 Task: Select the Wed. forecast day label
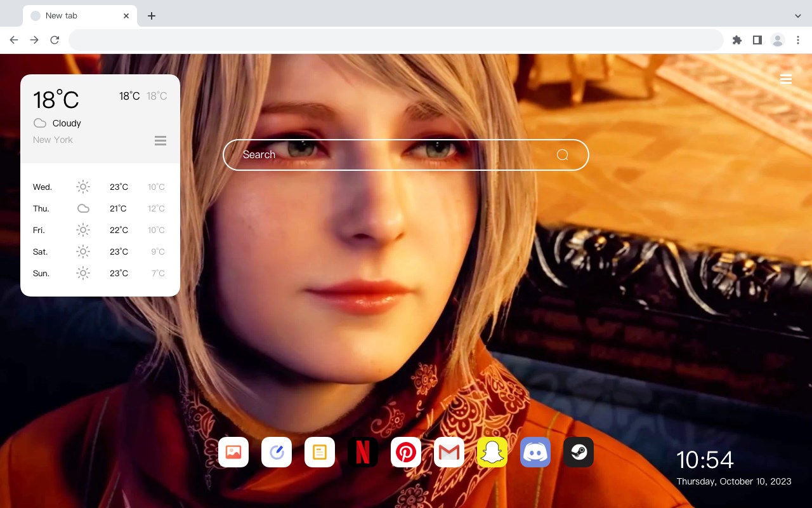coord(43,187)
